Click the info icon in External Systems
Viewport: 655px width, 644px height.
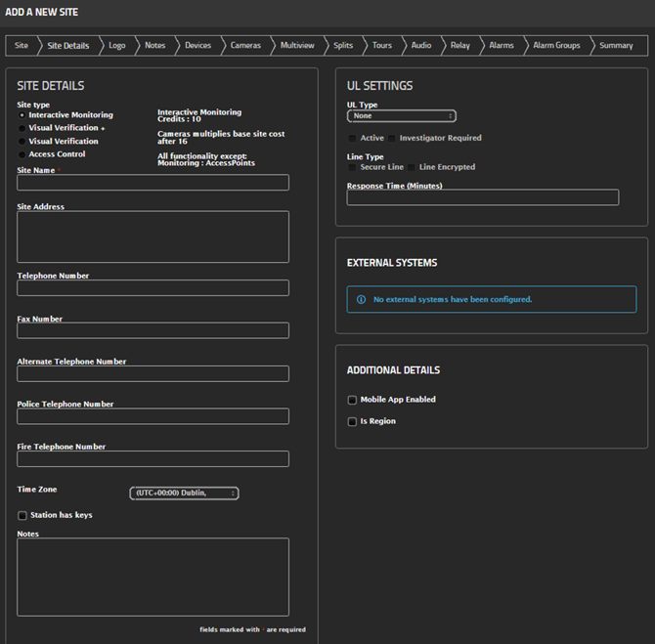pos(361,299)
